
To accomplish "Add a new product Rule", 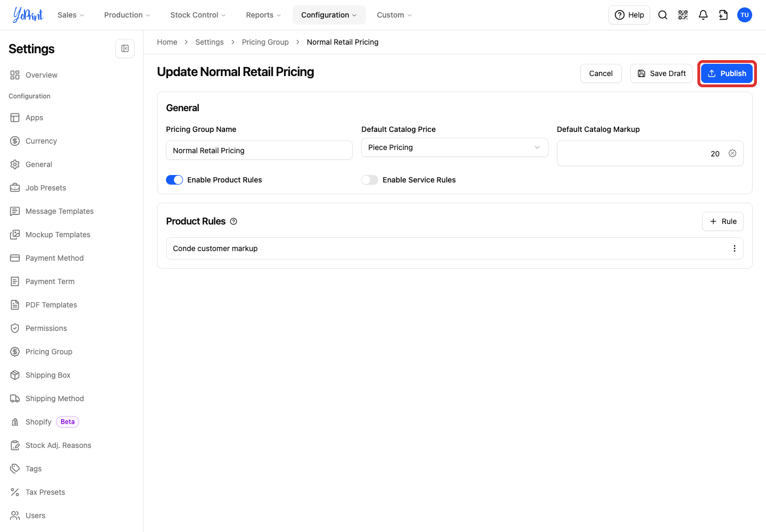I will 723,221.
